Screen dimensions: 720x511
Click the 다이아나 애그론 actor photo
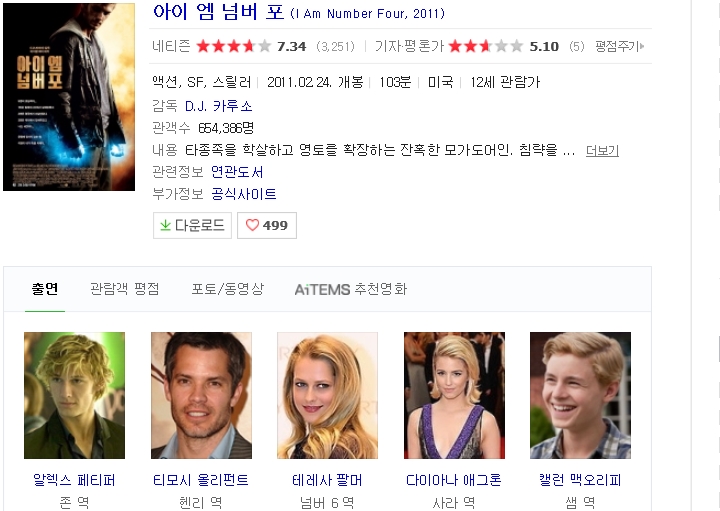[x=454, y=395]
